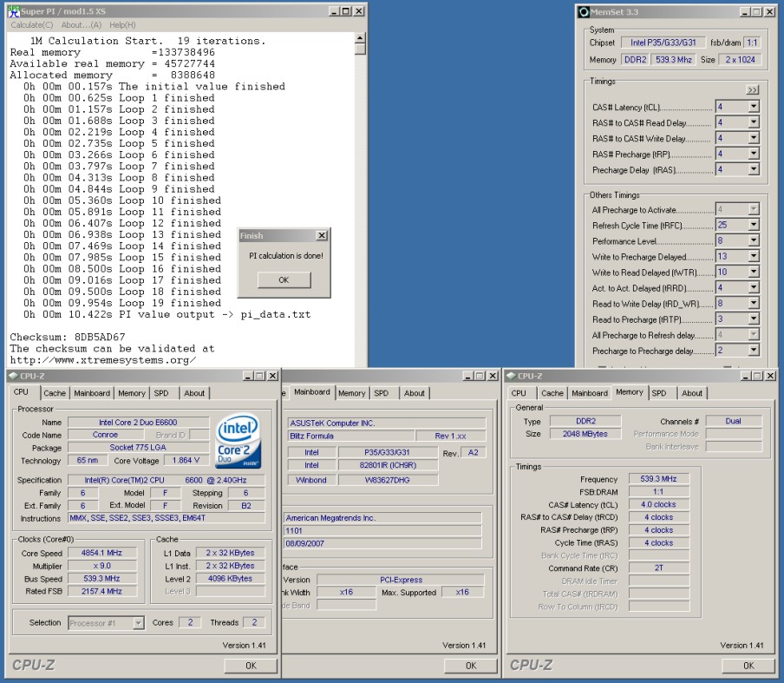Click the MemSet chipset Intel P35/G33/G31 field
The height and width of the screenshot is (683, 784).
(x=663, y=43)
